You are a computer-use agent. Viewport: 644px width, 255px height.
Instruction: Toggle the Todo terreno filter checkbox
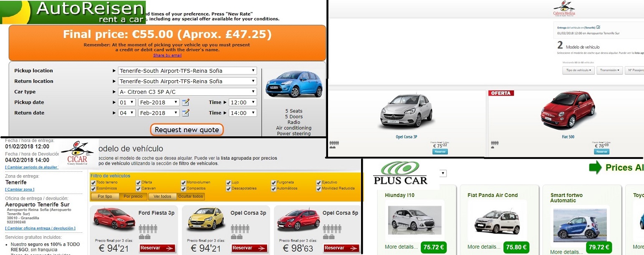[93, 183]
